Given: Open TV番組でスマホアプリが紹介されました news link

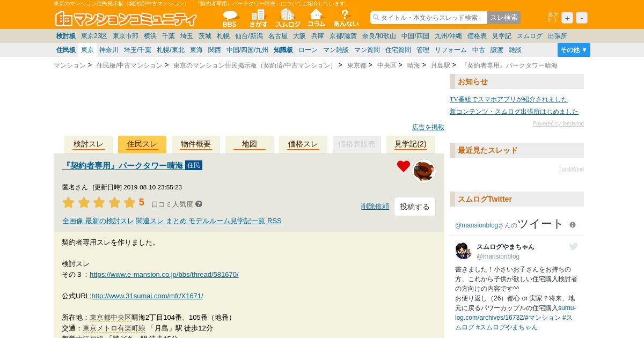Looking at the screenshot, I should click(509, 99).
